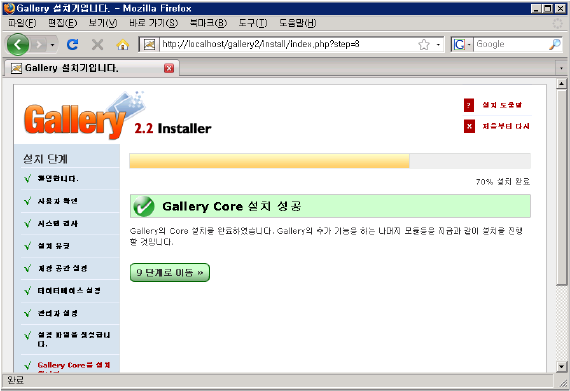
Task: Click the Firefox icon in title bar
Action: [9, 8]
